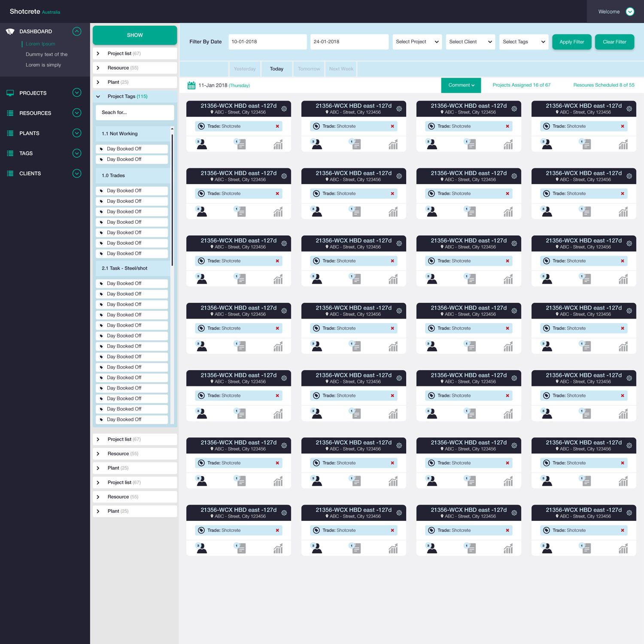
Task: Select the '2.1 Task - Steel/shot' group
Action: click(x=133, y=268)
